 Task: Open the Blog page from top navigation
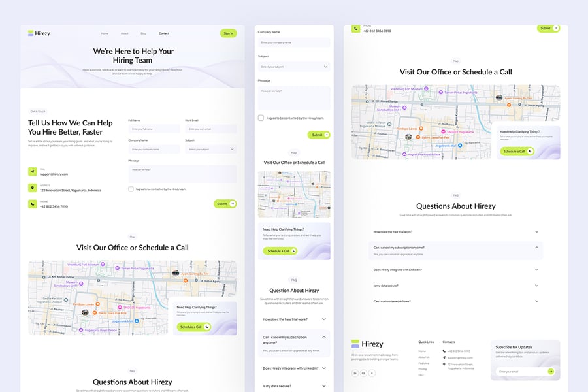coord(144,33)
